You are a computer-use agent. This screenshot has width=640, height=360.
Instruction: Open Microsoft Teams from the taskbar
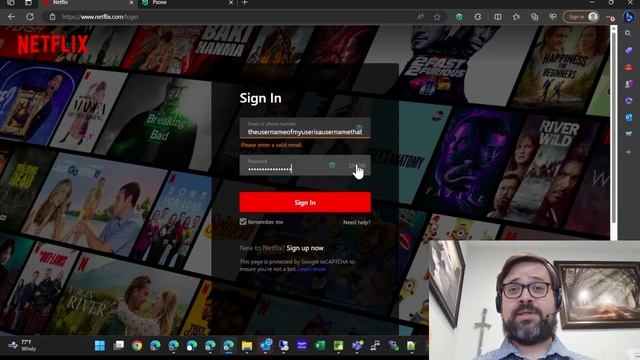tap(357, 346)
